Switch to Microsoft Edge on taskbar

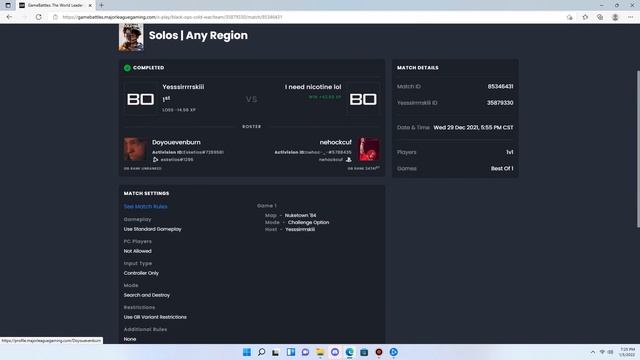(349, 352)
